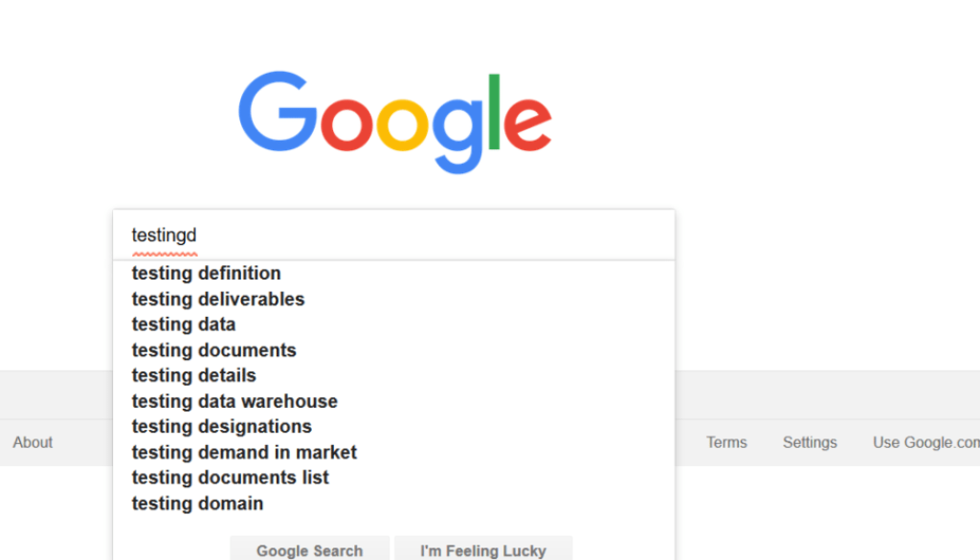Viewport: 980px width, 560px height.
Task: Click the Google logo
Action: [x=396, y=118]
